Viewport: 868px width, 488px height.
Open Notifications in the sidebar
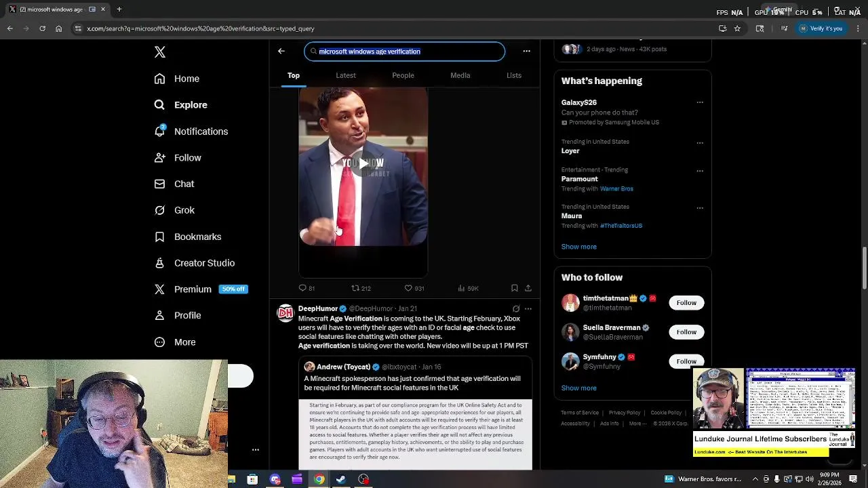point(191,131)
